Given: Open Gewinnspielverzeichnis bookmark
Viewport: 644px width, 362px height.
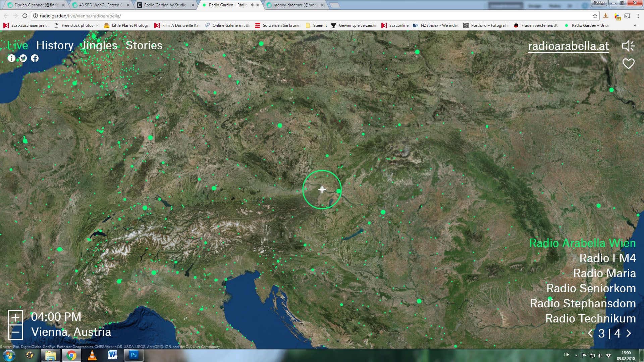Looking at the screenshot, I should coord(354,25).
